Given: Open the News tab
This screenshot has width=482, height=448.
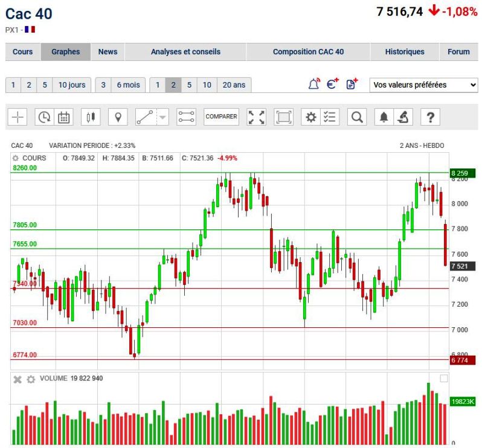Looking at the screenshot, I should [108, 51].
